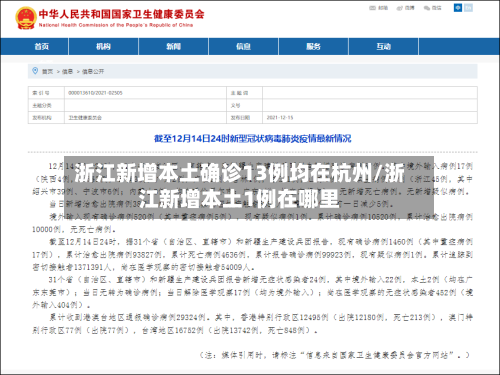Click the footnote 媒体引用时，请标注 citation text
Image resolution: width=500 pixels, height=375 pixels.
coord(334,355)
